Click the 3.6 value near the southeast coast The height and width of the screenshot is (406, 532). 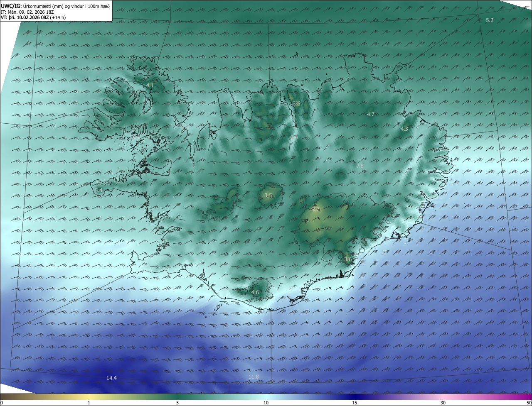coord(348,259)
